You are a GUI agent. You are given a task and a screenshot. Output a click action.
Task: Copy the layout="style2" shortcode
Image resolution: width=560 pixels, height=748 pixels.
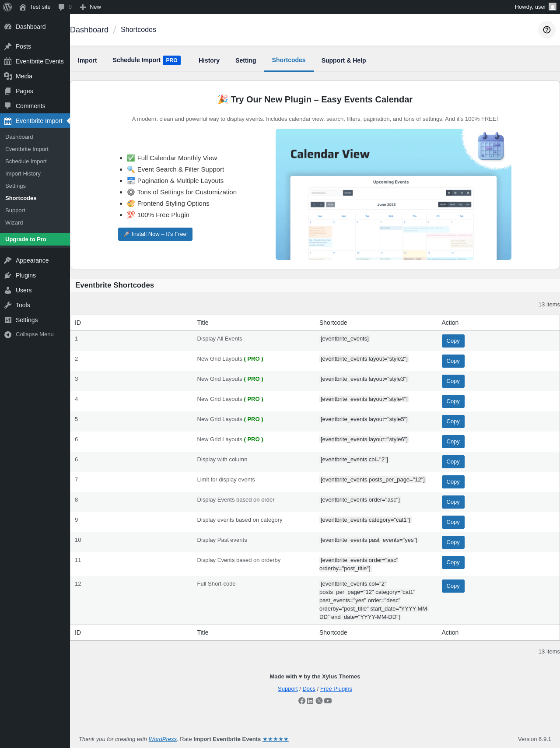click(x=453, y=361)
